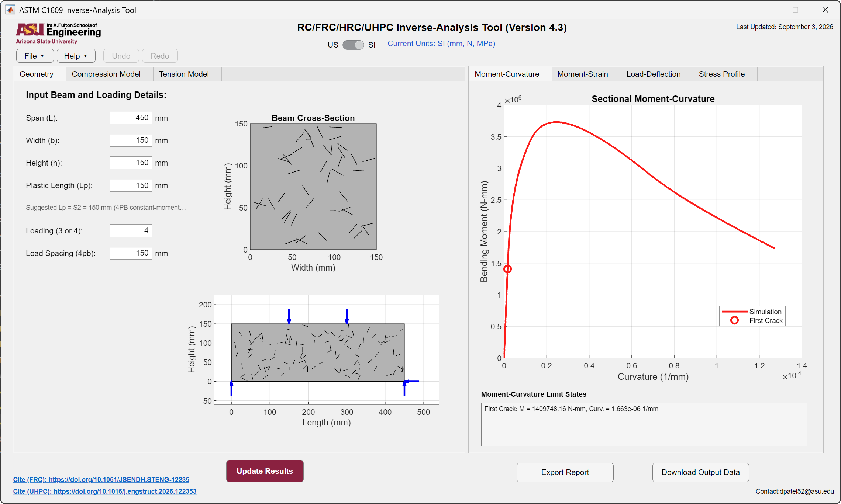The image size is (841, 504).
Task: Show the Stress Profile tab
Action: click(x=721, y=74)
